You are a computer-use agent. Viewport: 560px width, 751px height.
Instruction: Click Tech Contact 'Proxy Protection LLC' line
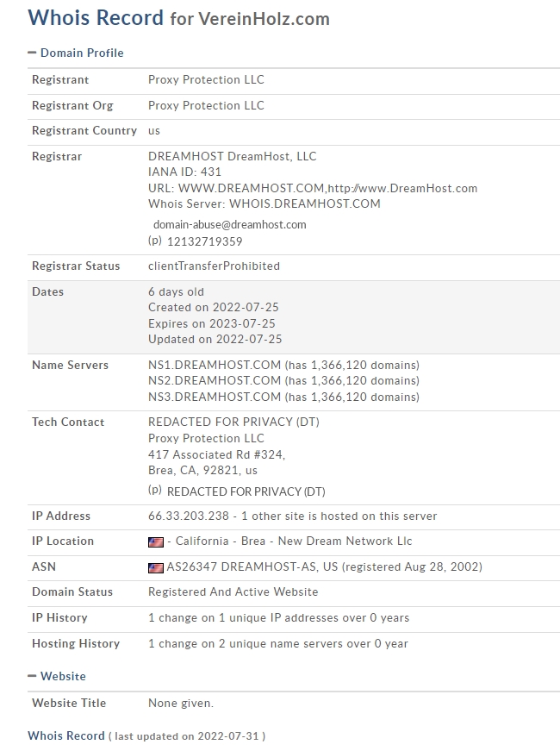[x=206, y=438]
